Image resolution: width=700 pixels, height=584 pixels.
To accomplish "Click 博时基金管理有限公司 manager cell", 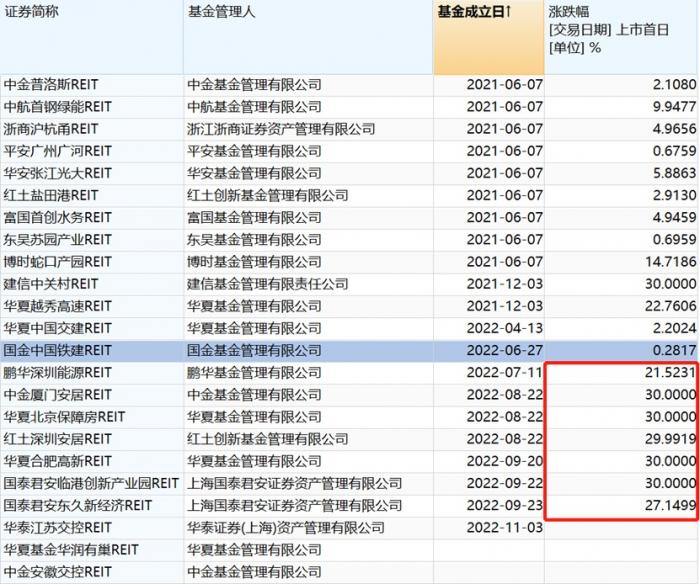I will 308,262.
